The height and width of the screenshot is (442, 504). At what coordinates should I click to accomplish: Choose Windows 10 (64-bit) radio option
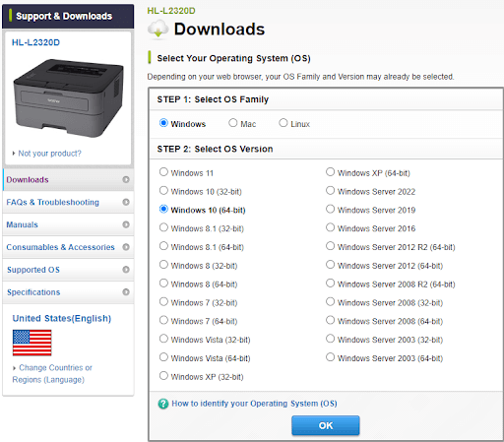[163, 209]
